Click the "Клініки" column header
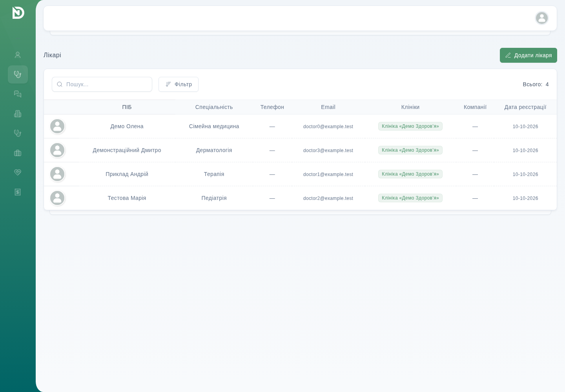This screenshot has width=565, height=392. click(x=410, y=107)
